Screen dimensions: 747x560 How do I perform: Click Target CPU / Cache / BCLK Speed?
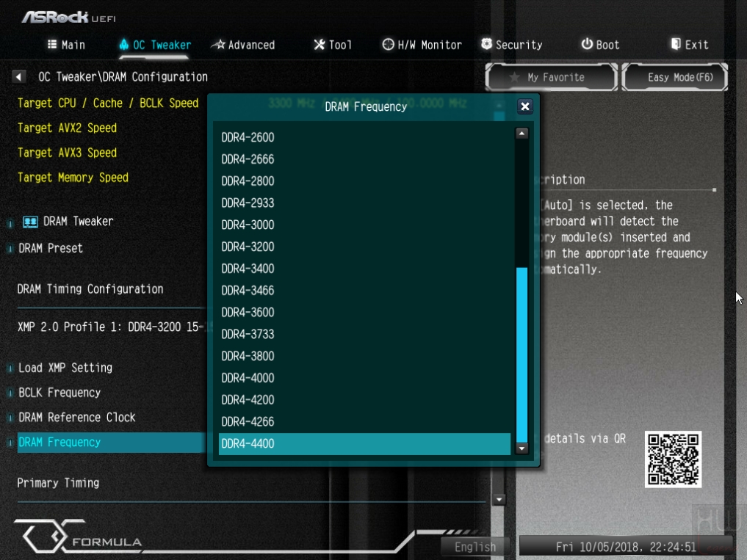108,103
